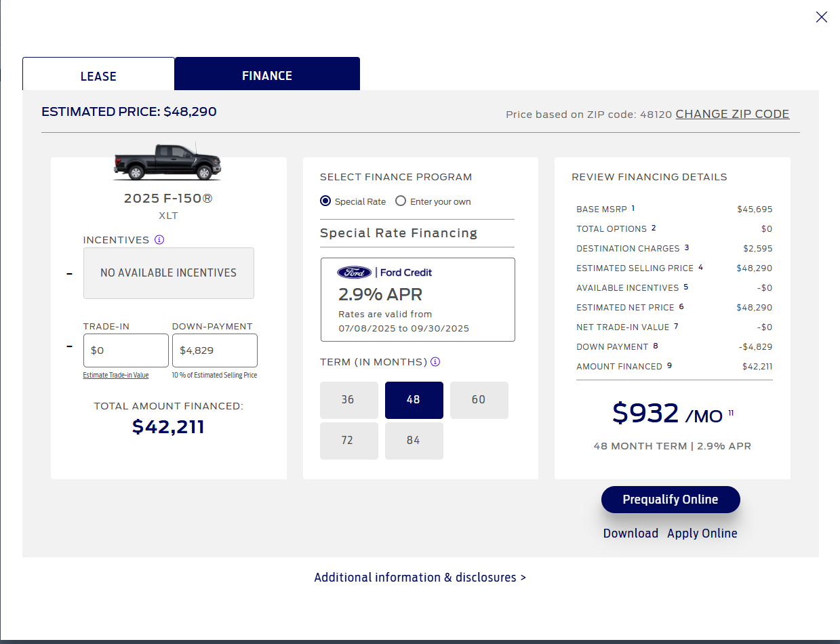Click the rates valid date range text
Image resolution: width=840 pixels, height=644 pixels.
click(404, 321)
